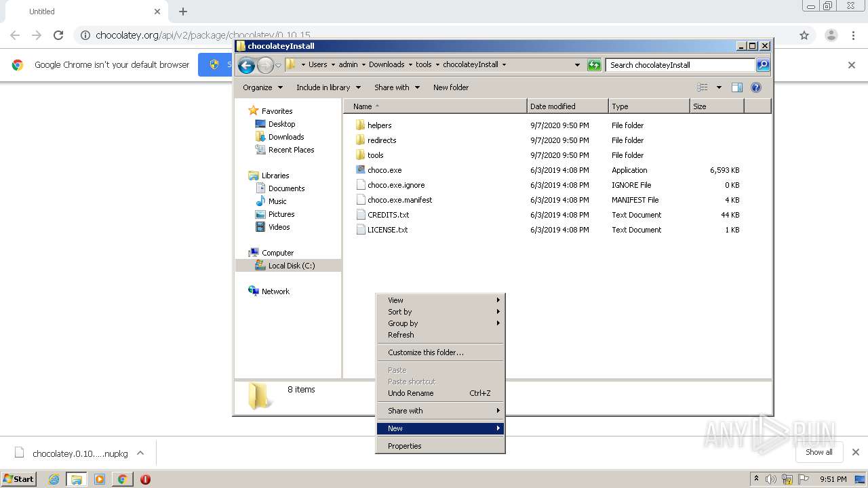Show hidden system tray icons

[x=756, y=479]
